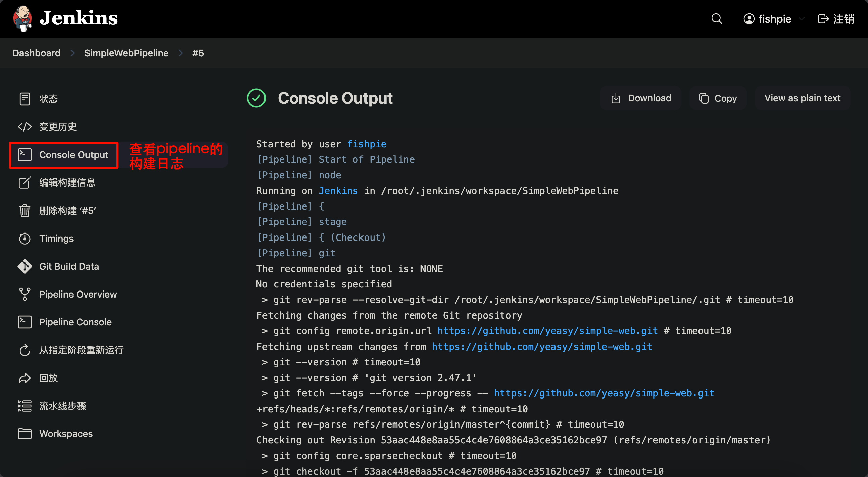
Task: Click the Timings clock icon
Action: click(25, 239)
